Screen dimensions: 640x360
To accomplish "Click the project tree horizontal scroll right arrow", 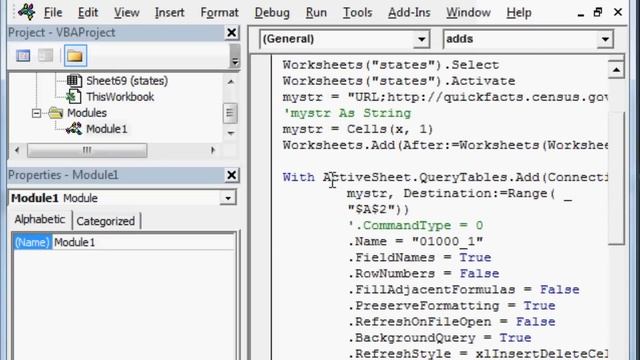I will click(212, 150).
